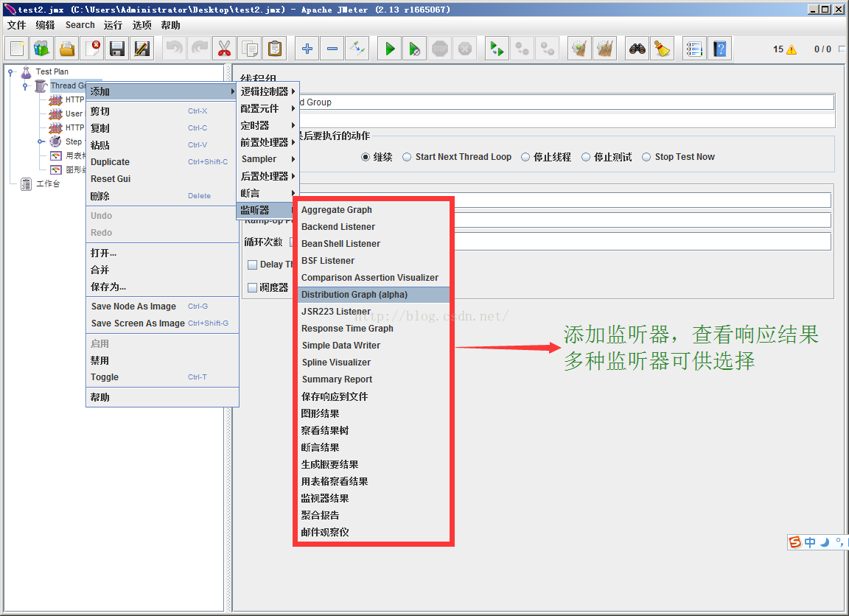Click Duplicate in the context menu

click(162, 162)
